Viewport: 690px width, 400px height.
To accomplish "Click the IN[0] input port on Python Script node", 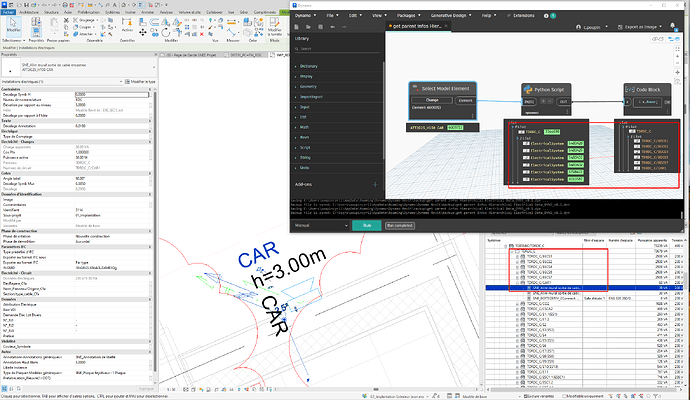I will 529,102.
